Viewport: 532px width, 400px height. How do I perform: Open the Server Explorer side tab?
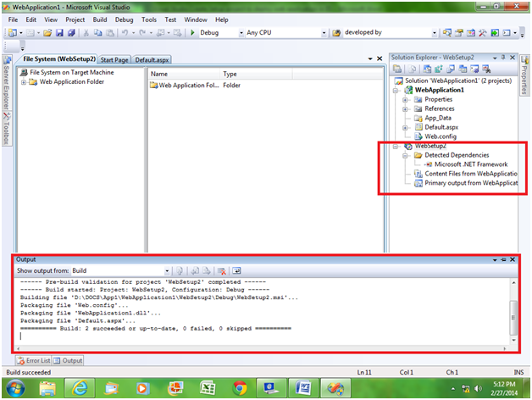click(x=7, y=83)
